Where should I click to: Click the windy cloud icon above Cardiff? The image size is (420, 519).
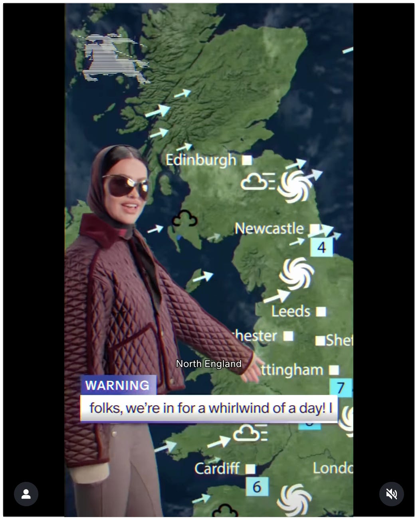click(x=250, y=433)
